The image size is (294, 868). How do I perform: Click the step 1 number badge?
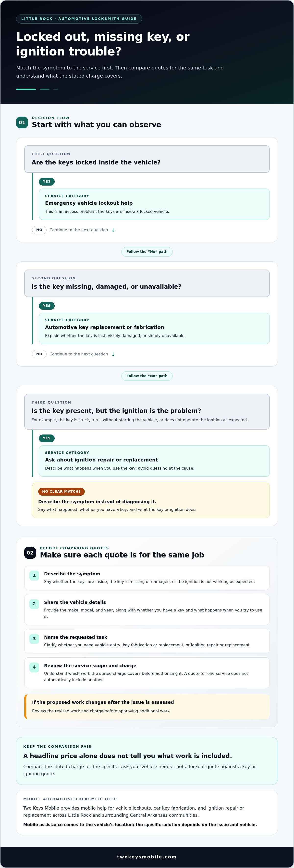34,576
